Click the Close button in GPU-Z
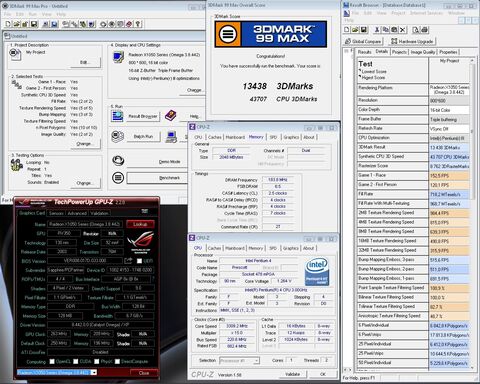Screen dimensions: 480x384 click(x=144, y=373)
